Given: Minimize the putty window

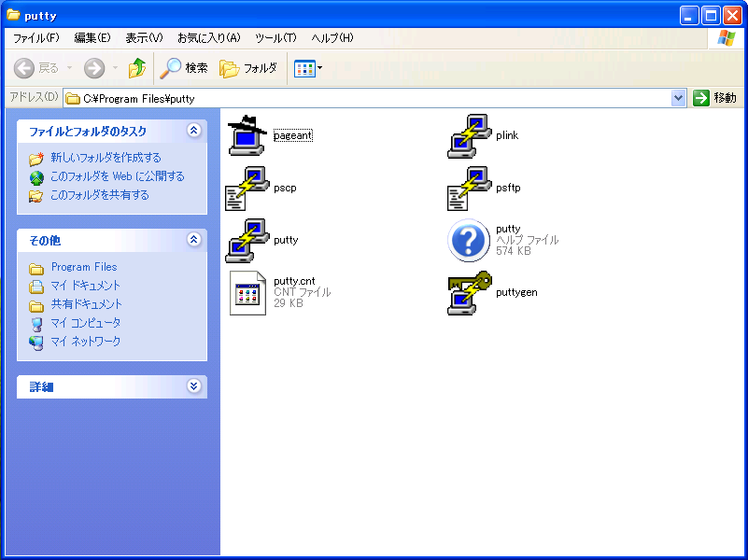Looking at the screenshot, I should coord(689,16).
